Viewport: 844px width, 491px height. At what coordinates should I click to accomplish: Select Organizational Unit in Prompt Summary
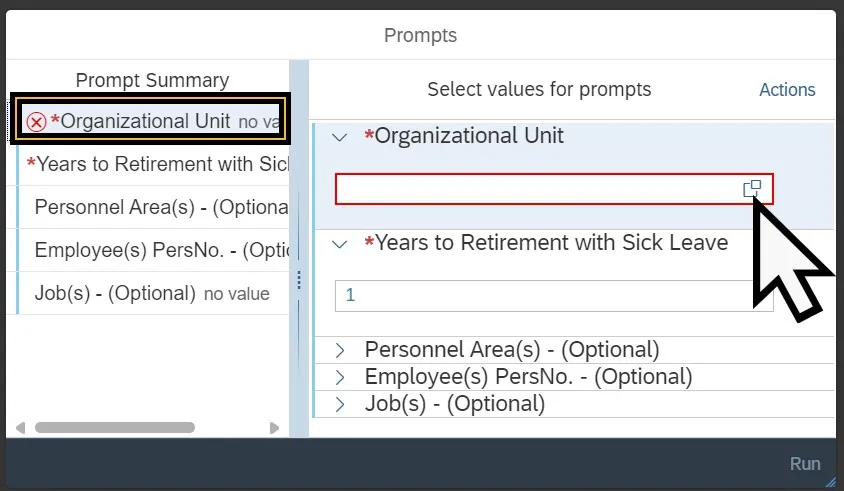coord(145,121)
